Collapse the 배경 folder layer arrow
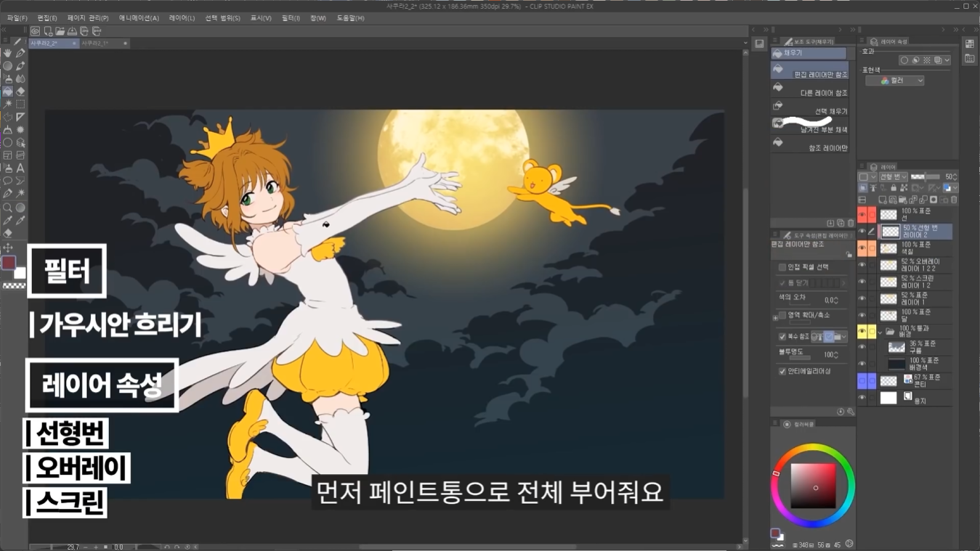This screenshot has height=551, width=980. coord(880,332)
